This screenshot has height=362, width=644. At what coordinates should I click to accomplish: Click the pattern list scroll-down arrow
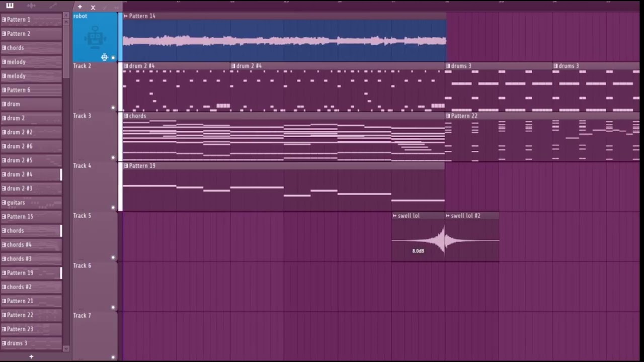[66, 348]
